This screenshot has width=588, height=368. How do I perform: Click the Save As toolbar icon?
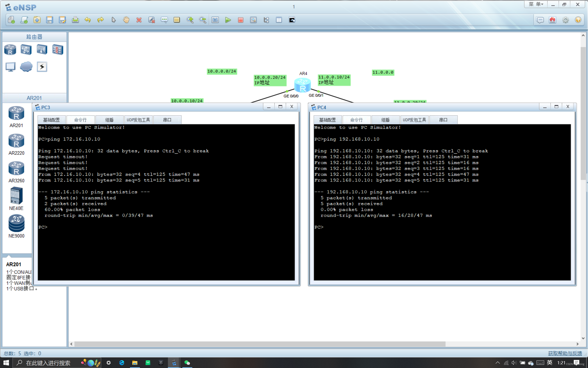62,20
